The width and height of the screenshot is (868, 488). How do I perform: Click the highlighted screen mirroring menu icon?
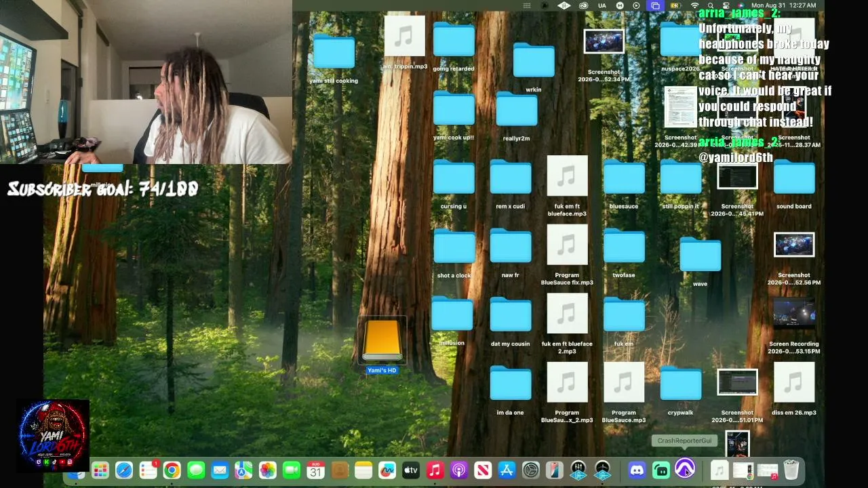(655, 5)
